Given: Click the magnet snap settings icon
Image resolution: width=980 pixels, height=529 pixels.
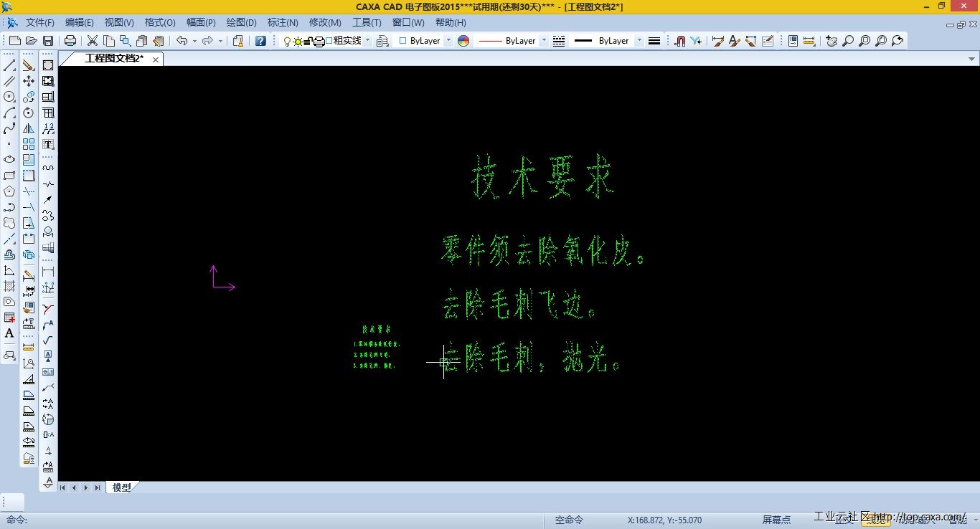Looking at the screenshot, I should (680, 41).
